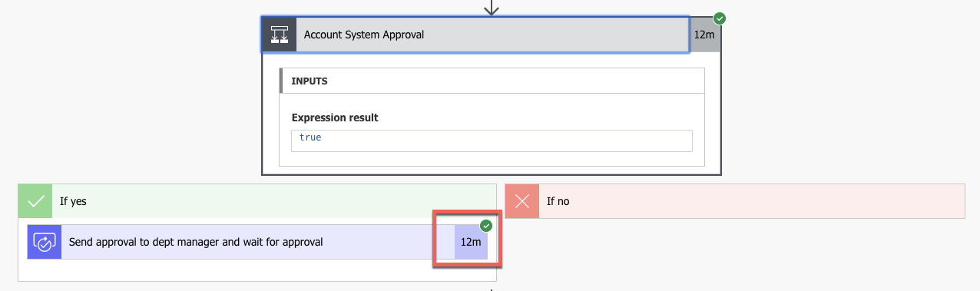Screen dimensions: 980x291
Task: Open the INPUTS section header
Action: pyautogui.click(x=492, y=81)
